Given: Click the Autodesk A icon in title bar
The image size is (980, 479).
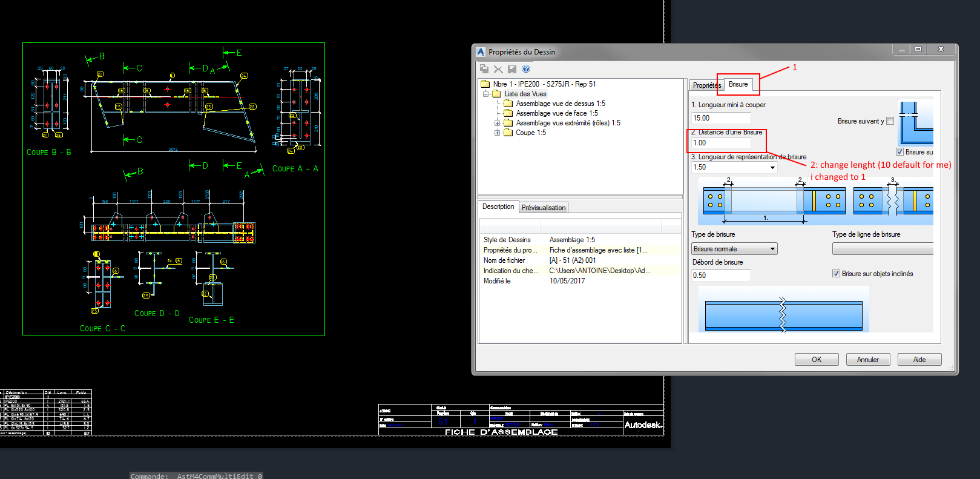Looking at the screenshot, I should [481, 52].
